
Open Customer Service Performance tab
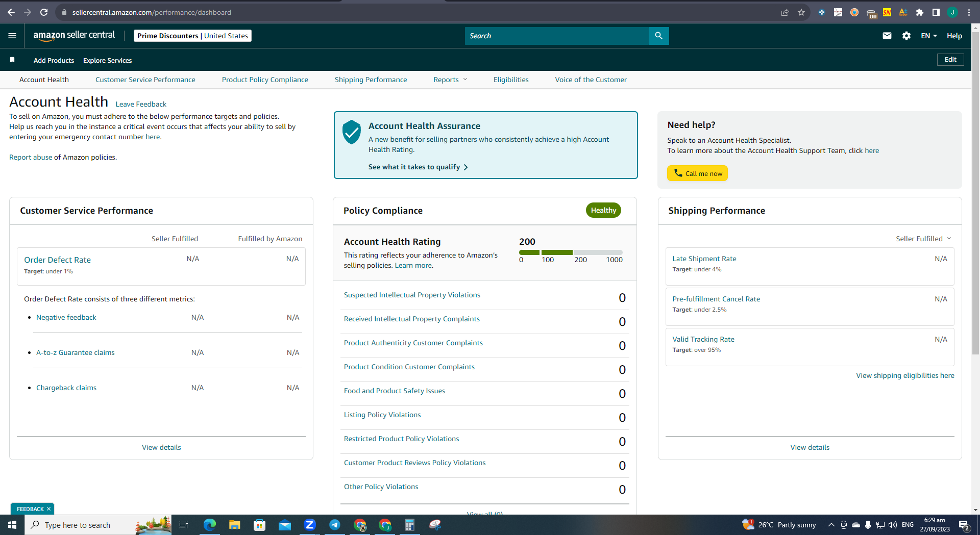tap(145, 80)
